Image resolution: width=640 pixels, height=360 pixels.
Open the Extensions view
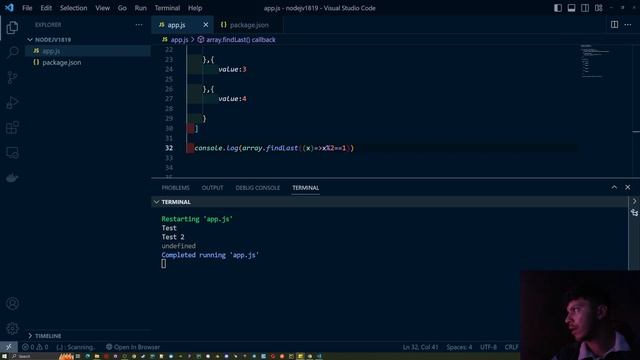pyautogui.click(x=12, y=127)
